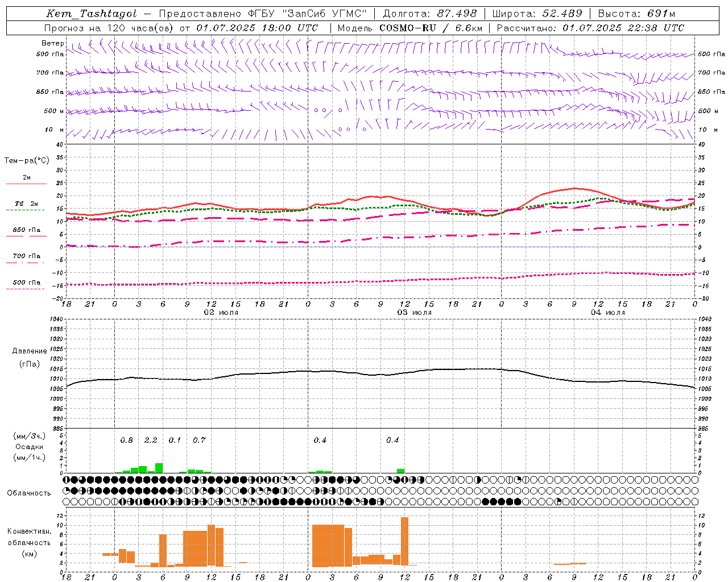Click the Ветер wind panel label
The width and height of the screenshot is (728, 582).
53,43
